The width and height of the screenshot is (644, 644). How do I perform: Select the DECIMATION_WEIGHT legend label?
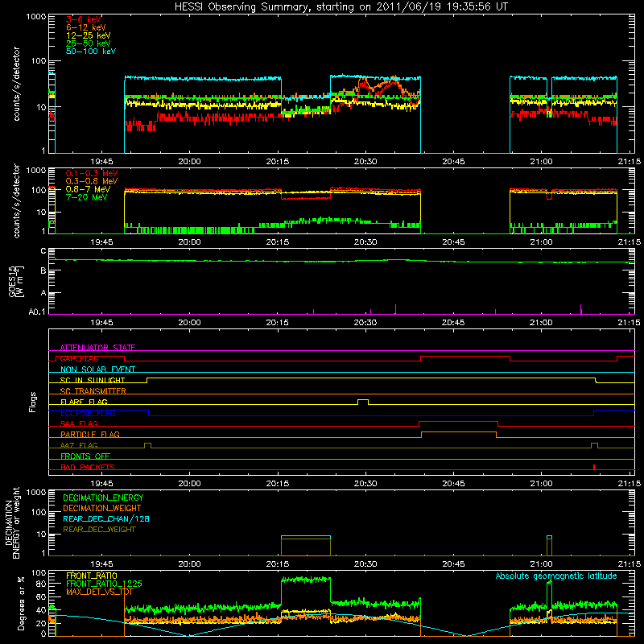[102, 508]
